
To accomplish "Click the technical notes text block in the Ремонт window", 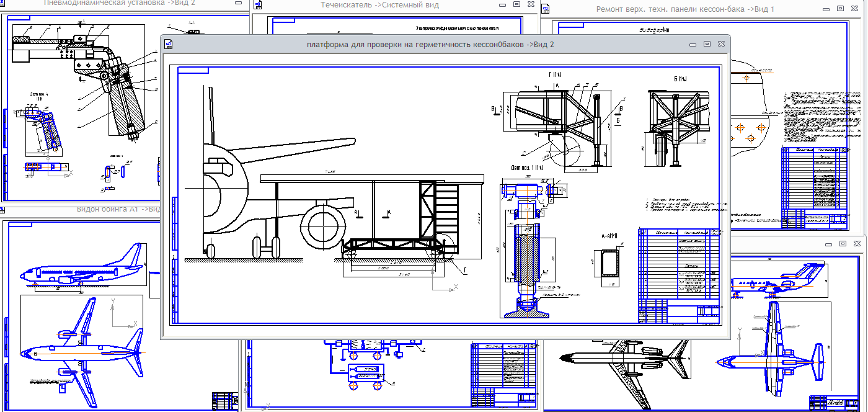I will (823, 117).
